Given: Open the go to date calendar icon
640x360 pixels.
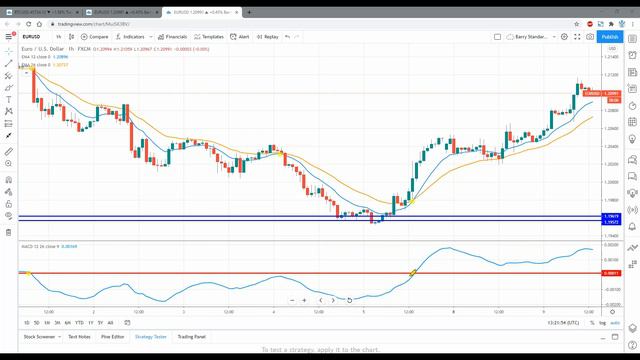Looking at the screenshot, I should pos(127,323).
